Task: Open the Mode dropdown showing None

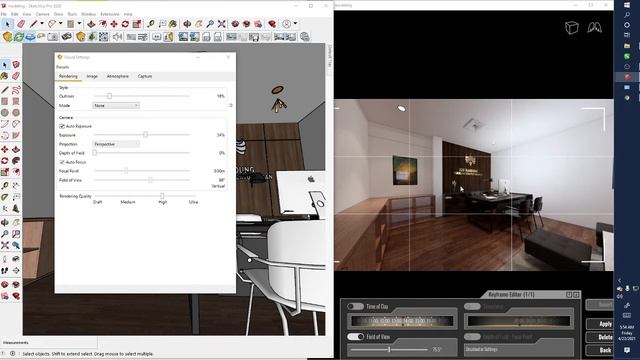Action: [116, 106]
